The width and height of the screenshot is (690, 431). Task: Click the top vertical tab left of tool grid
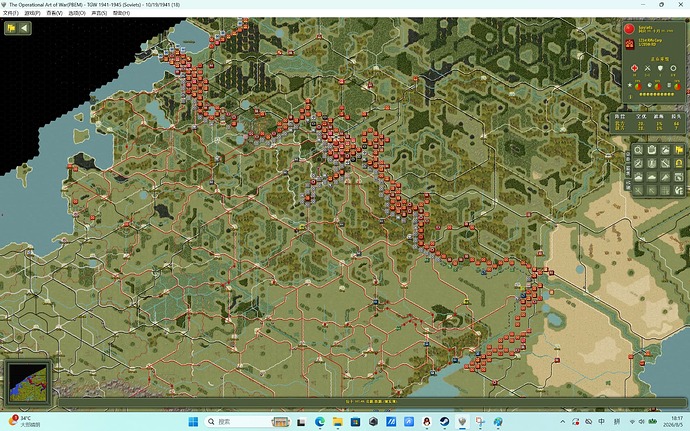(x=628, y=155)
